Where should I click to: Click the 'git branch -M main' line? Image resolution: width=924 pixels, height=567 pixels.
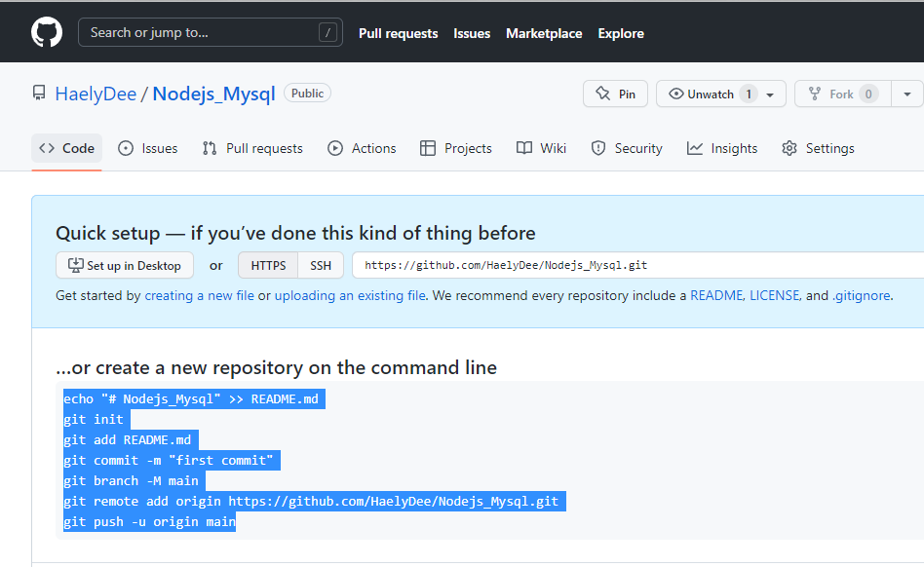coord(131,481)
